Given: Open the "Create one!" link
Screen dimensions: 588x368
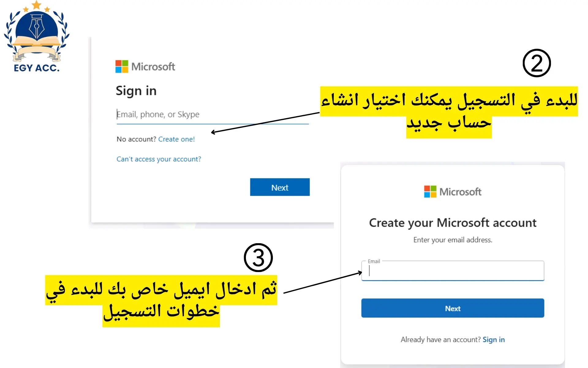Looking at the screenshot, I should [x=176, y=139].
